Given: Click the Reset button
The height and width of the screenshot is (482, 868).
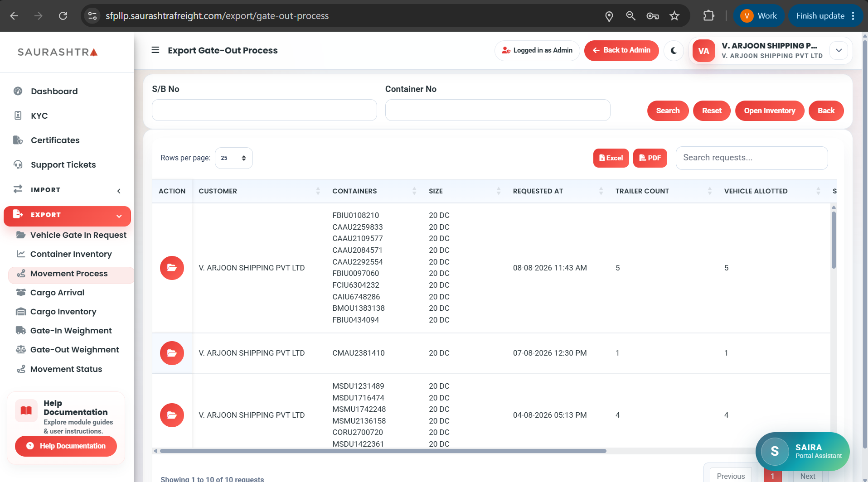Looking at the screenshot, I should [x=712, y=111].
